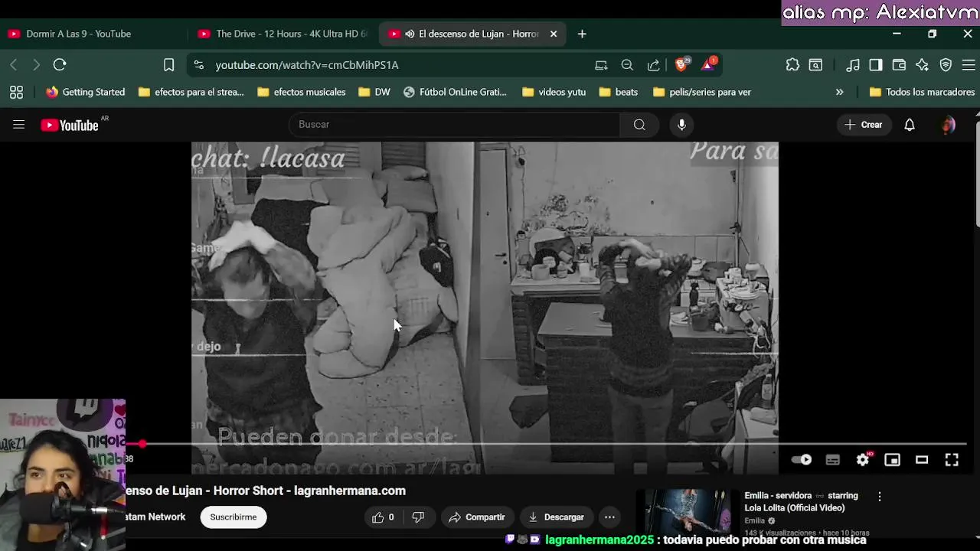Open Fútbol OnLine Gratis bookmark
This screenshot has width=980, height=551.
tap(455, 92)
